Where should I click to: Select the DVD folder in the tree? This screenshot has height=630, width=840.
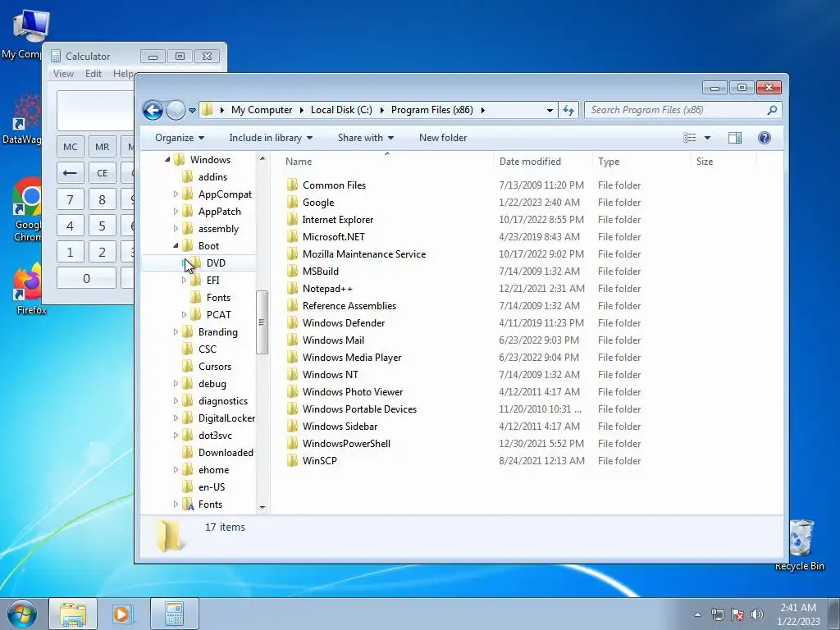tap(216, 263)
